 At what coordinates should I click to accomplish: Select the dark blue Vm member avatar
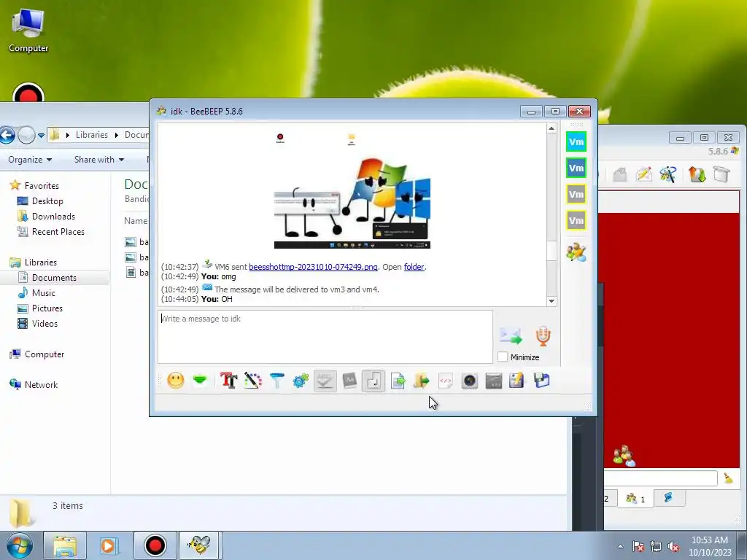click(576, 168)
